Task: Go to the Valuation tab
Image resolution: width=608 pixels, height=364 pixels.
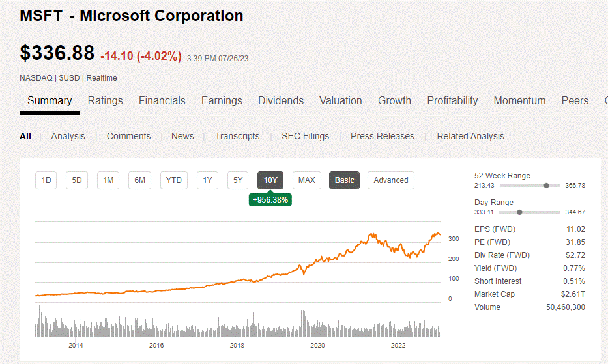Action: pyautogui.click(x=340, y=101)
